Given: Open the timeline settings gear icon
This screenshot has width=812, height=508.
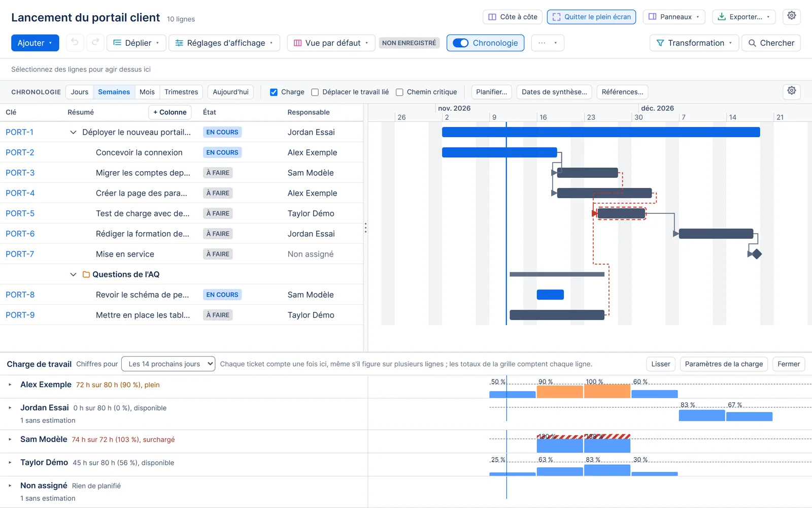Looking at the screenshot, I should (792, 91).
